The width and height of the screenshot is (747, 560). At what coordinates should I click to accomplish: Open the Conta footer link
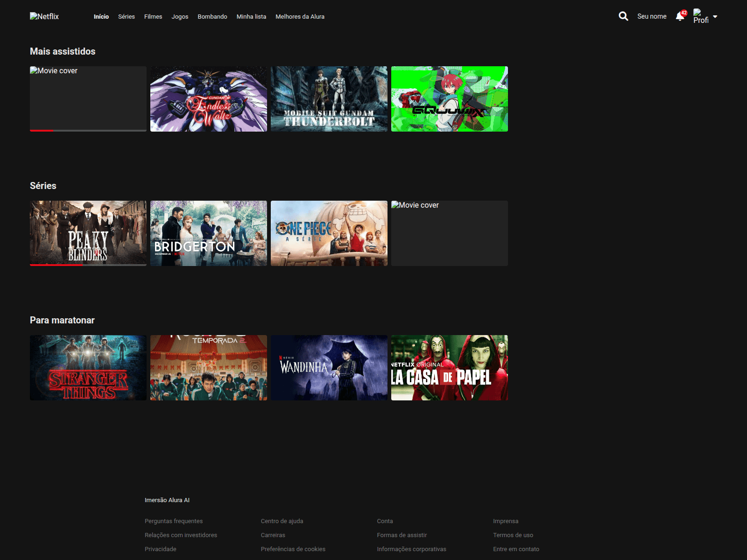click(x=385, y=521)
